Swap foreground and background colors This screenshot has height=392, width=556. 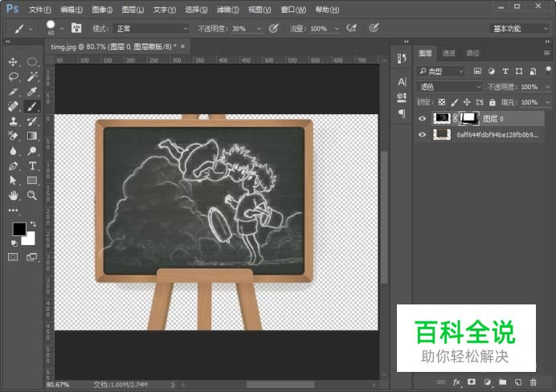(x=33, y=224)
